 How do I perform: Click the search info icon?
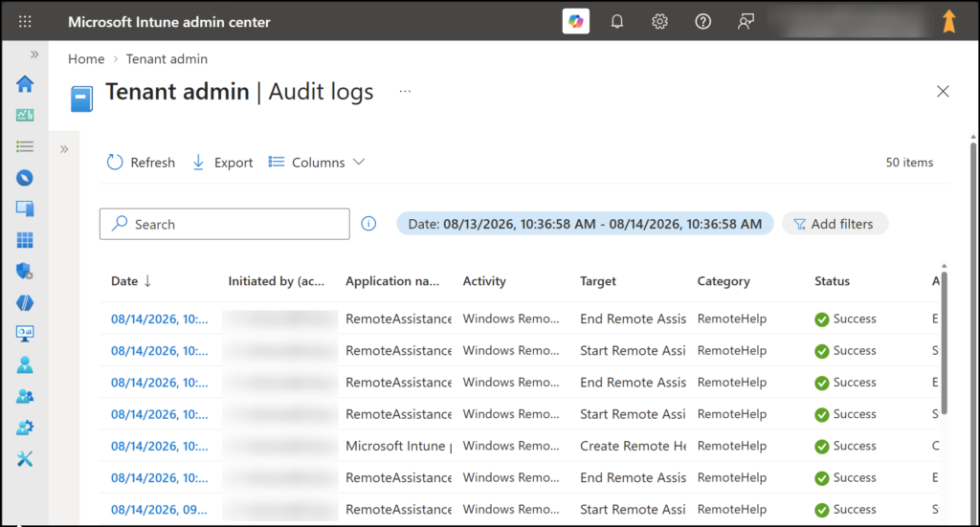pyautogui.click(x=368, y=224)
